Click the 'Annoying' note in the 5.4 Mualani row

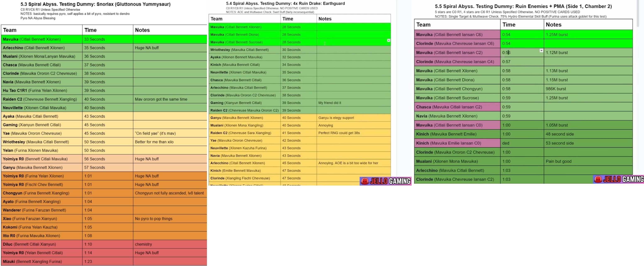pos(325,125)
